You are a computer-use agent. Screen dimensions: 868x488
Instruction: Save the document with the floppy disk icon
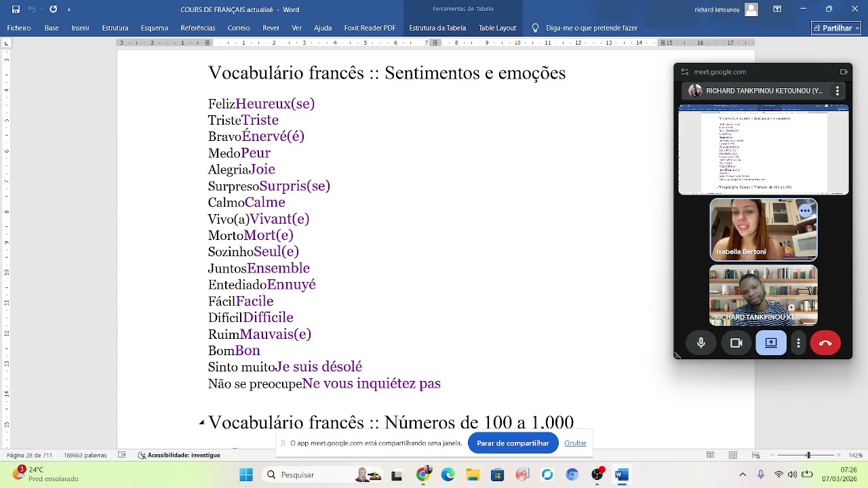tap(16, 9)
